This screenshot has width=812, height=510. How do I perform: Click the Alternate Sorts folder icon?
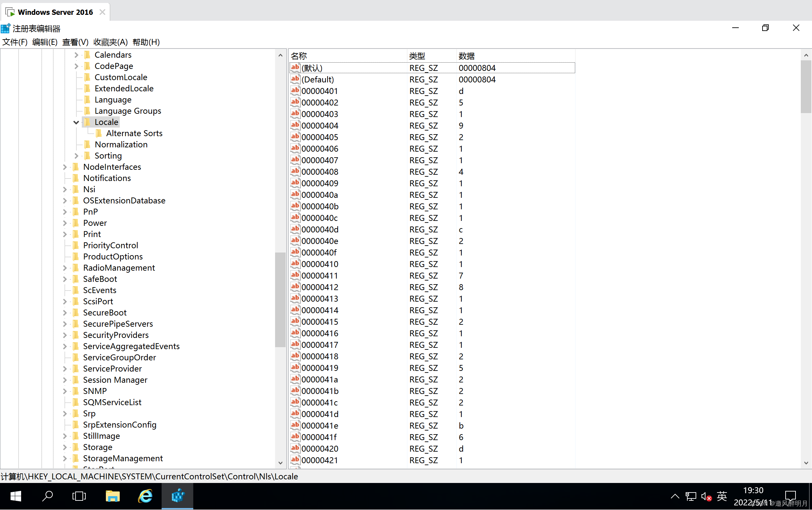click(99, 133)
